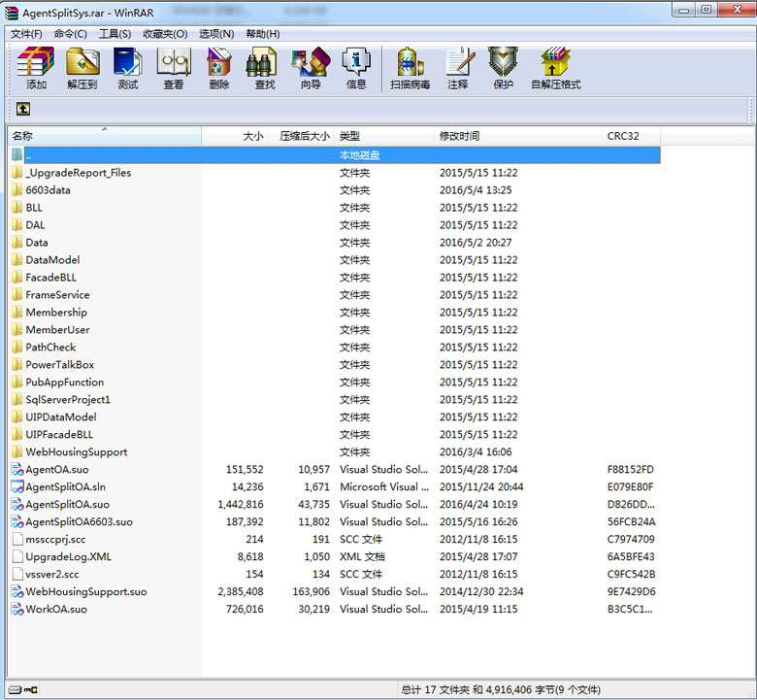Open the Tools (工具) menu
Image resolution: width=757 pixels, height=700 pixels.
tap(115, 34)
